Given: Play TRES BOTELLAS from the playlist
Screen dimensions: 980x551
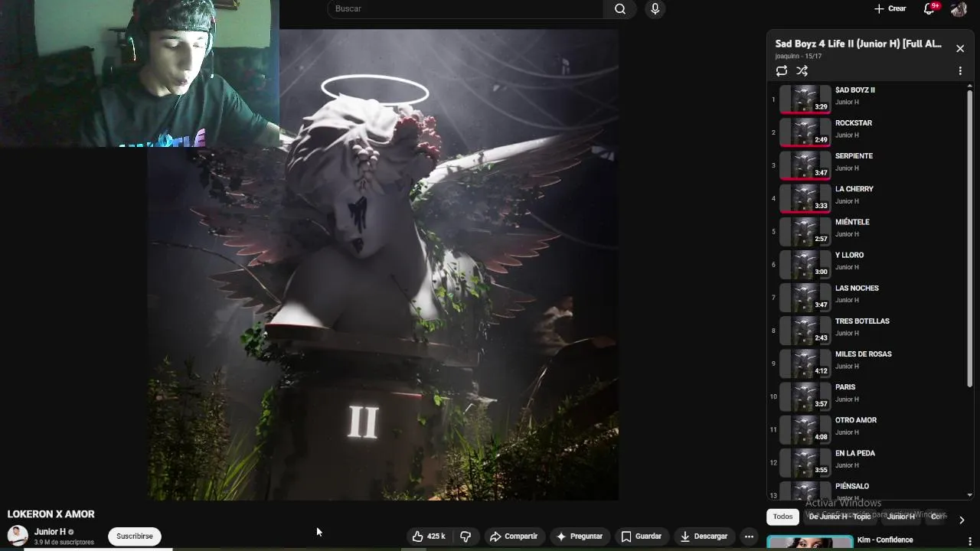Looking at the screenshot, I should pos(867,329).
